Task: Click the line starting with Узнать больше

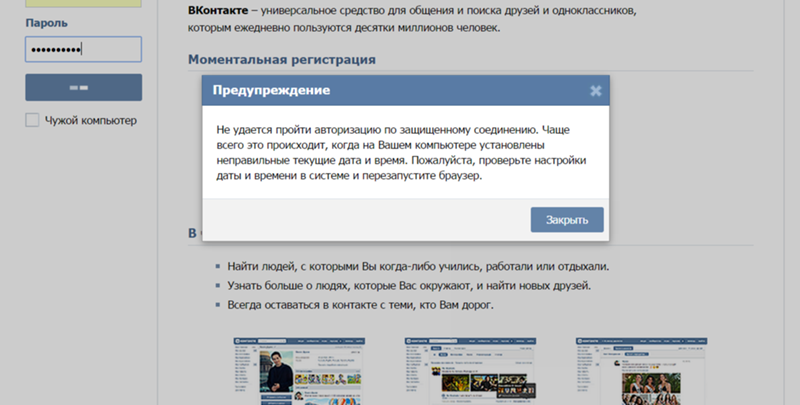Action: click(x=409, y=286)
